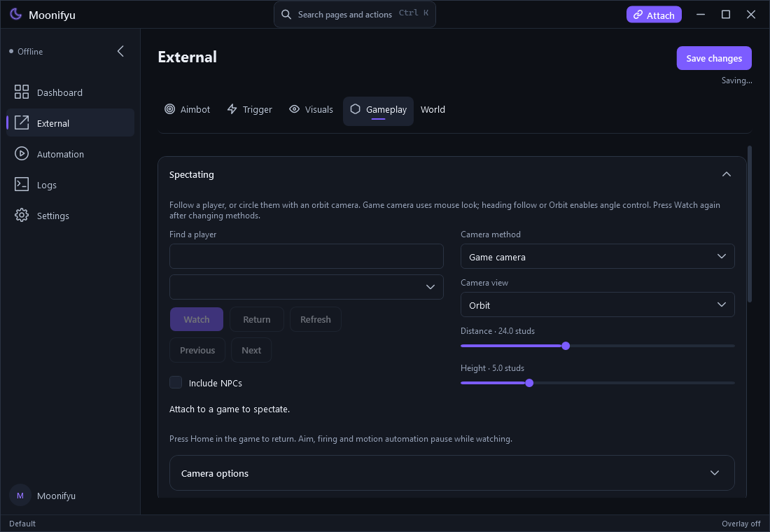
Task: Click the Refresh button
Action: tap(315, 319)
